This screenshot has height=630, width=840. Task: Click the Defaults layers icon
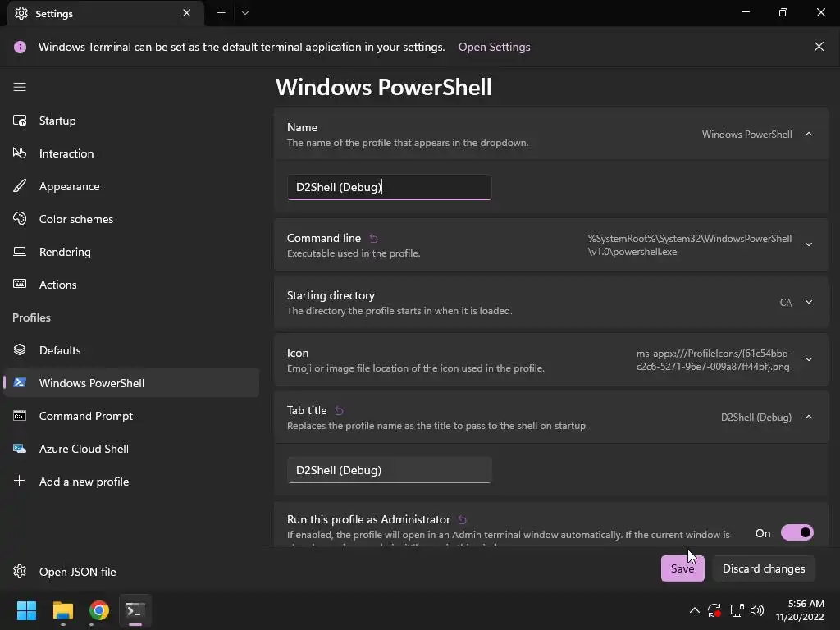(x=20, y=349)
